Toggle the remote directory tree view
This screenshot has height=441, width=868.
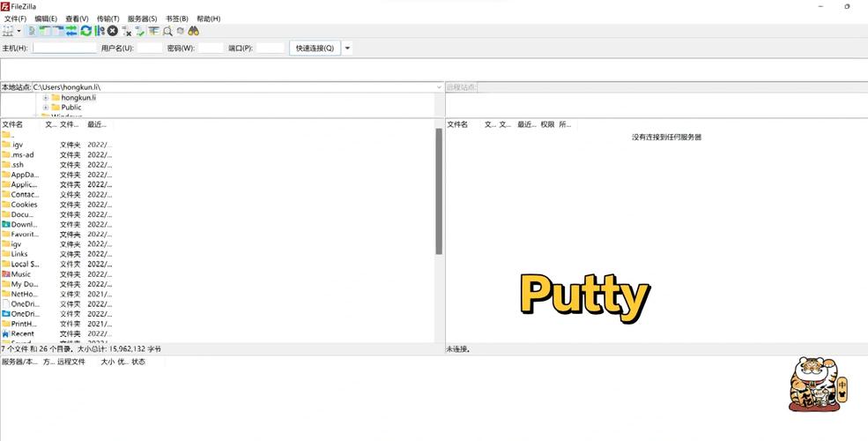[58, 31]
